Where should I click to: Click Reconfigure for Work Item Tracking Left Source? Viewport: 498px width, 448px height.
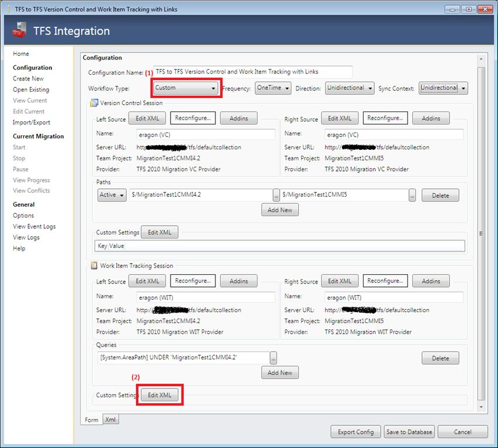point(193,281)
